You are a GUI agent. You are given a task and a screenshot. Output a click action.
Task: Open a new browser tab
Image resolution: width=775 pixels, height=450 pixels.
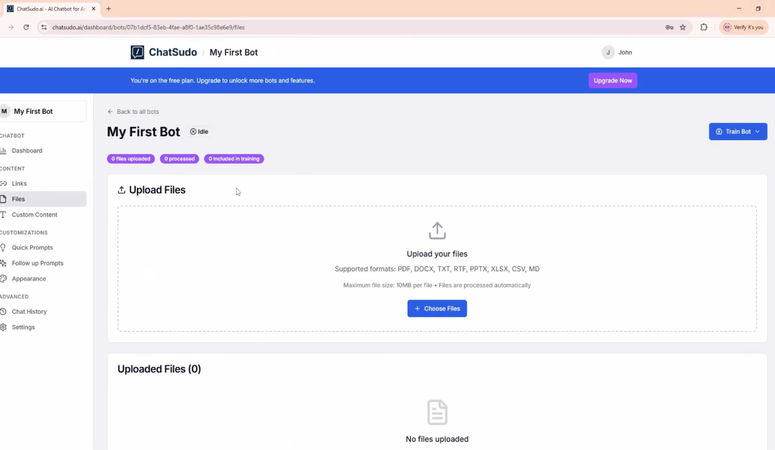point(109,8)
